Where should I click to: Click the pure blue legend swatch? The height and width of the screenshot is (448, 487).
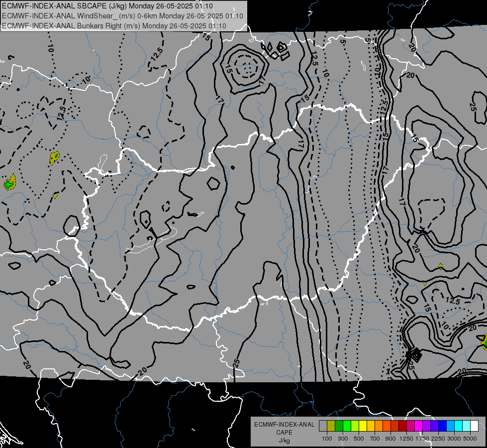click(x=443, y=426)
